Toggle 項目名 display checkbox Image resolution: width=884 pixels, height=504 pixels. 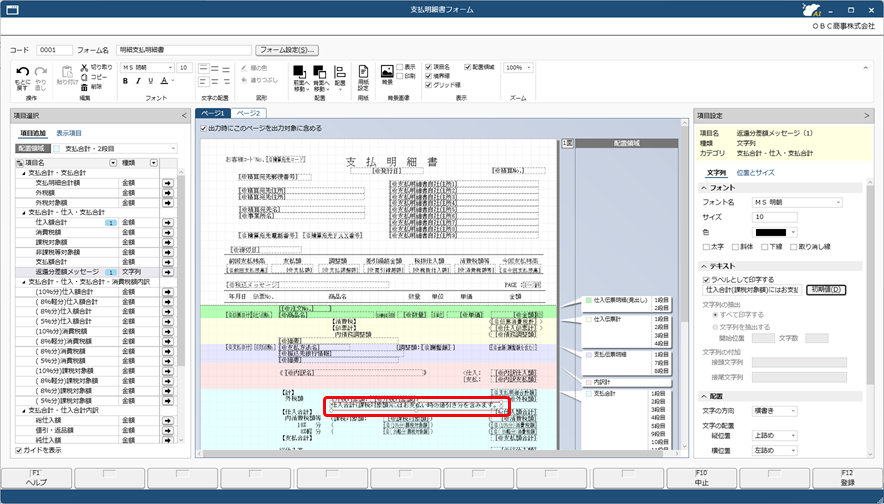click(428, 67)
